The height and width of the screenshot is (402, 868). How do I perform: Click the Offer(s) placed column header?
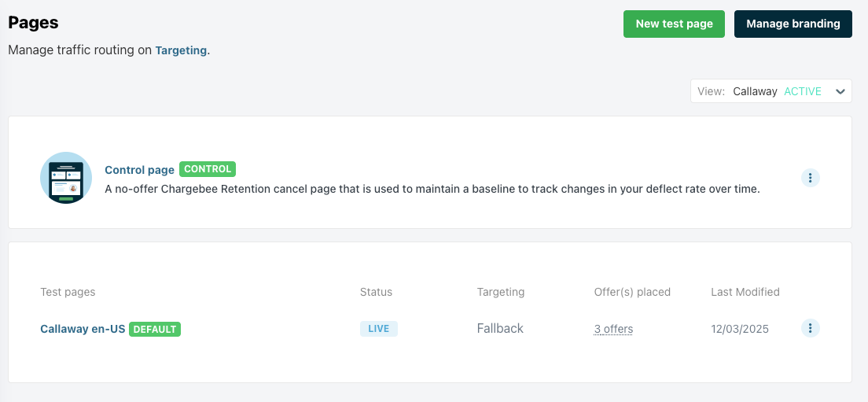(x=632, y=292)
